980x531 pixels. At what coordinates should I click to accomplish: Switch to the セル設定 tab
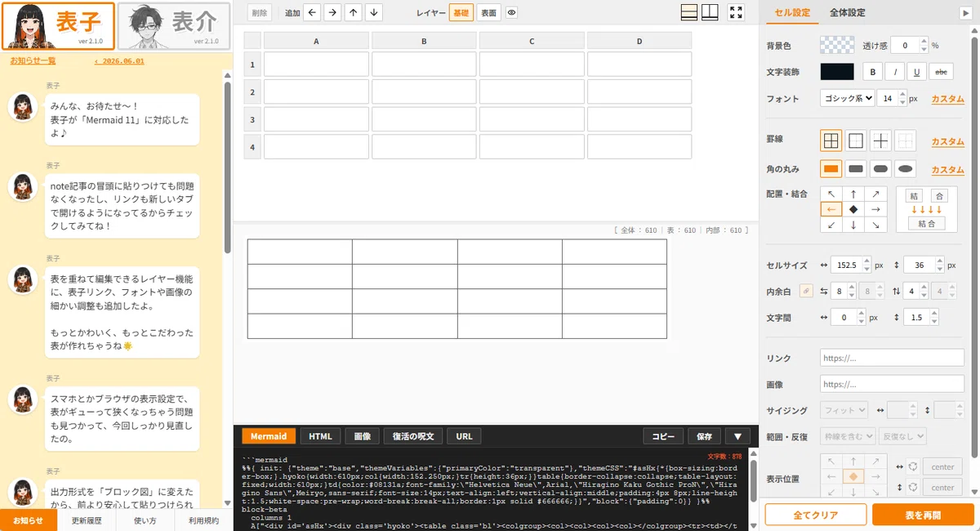click(x=792, y=12)
